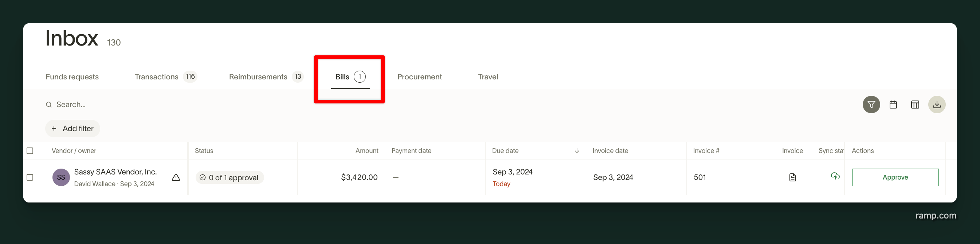Click the export download icon
980x244 pixels.
pos(937,104)
